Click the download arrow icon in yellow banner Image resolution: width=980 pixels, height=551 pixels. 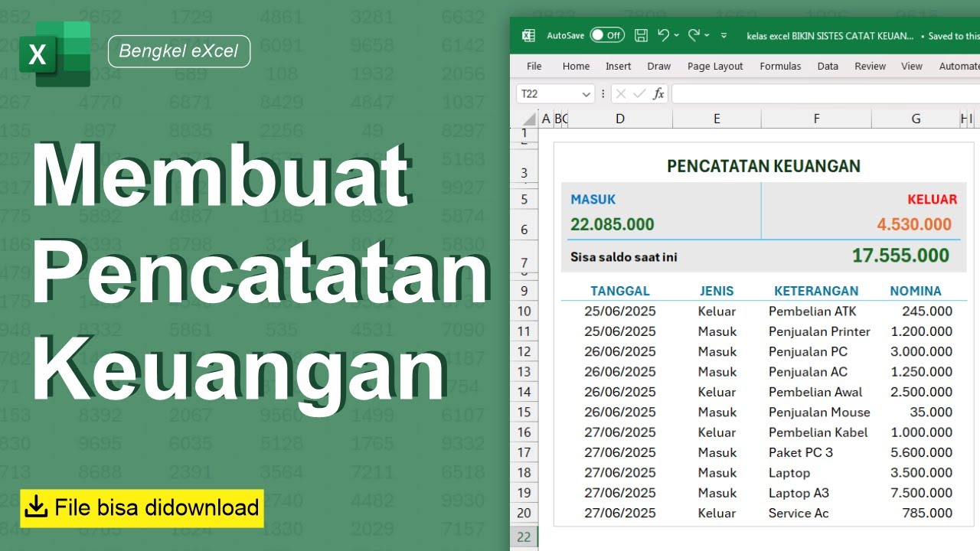click(37, 507)
